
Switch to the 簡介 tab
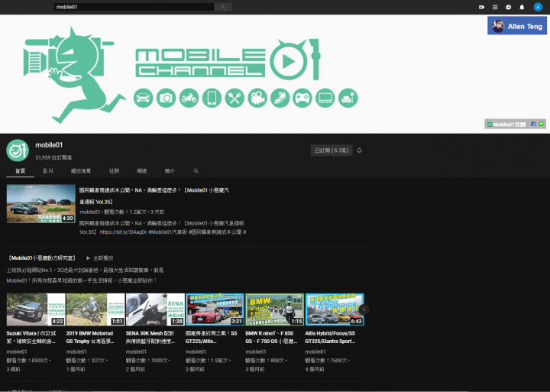point(170,171)
